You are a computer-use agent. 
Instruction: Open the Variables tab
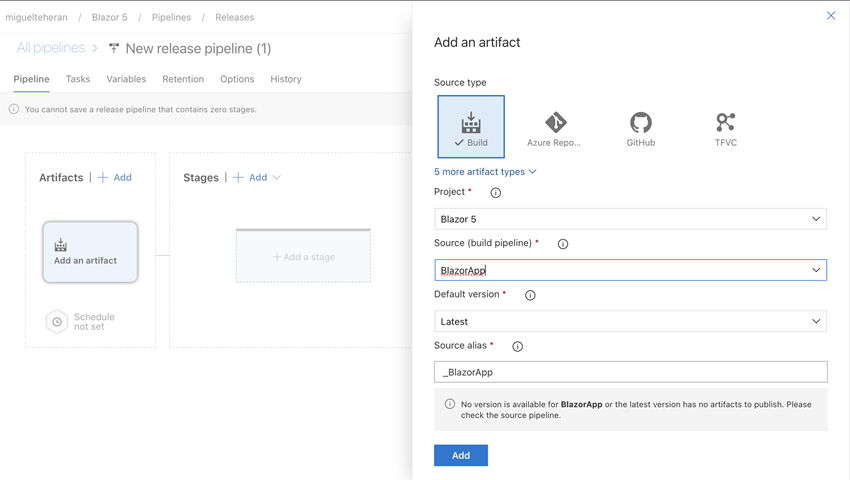(126, 79)
